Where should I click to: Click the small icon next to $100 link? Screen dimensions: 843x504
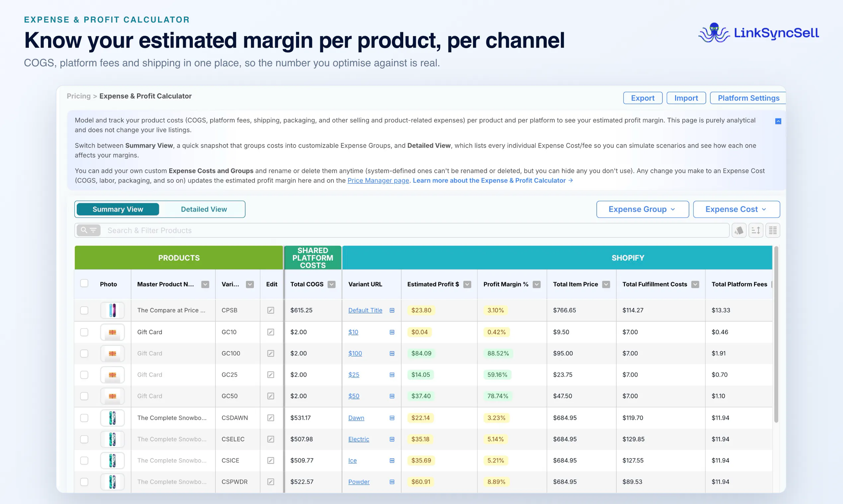[x=392, y=353]
